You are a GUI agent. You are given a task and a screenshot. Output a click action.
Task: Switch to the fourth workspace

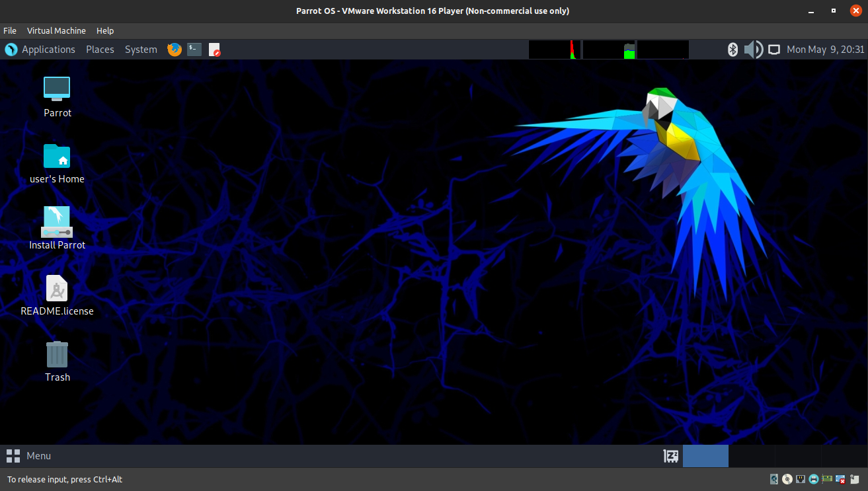(844, 456)
